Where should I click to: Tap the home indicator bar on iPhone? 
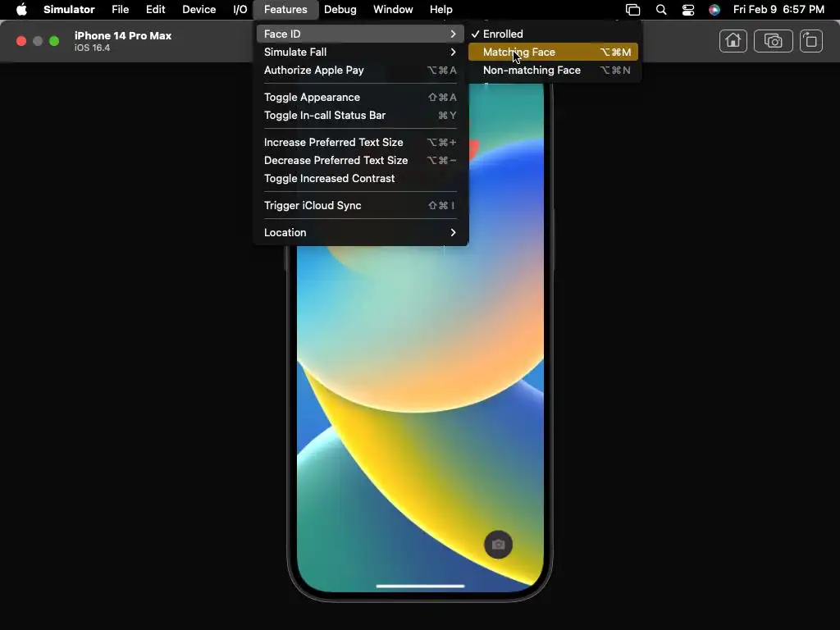pyautogui.click(x=420, y=586)
